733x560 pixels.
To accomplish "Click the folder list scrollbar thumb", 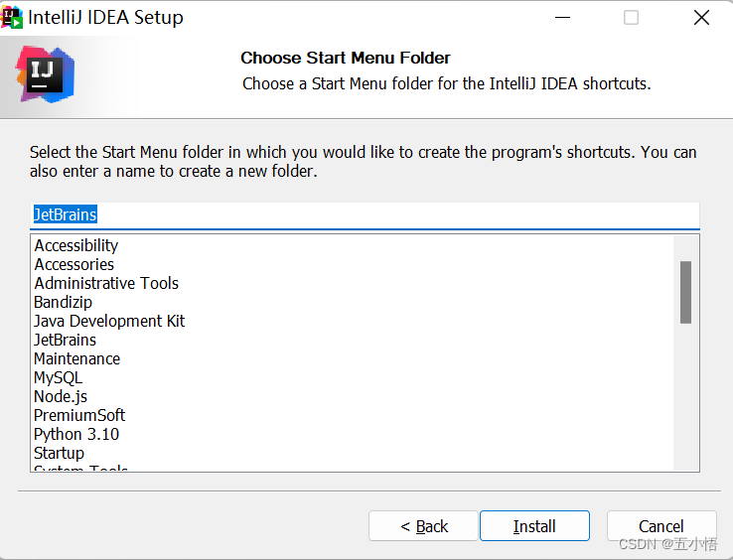I will tap(685, 292).
